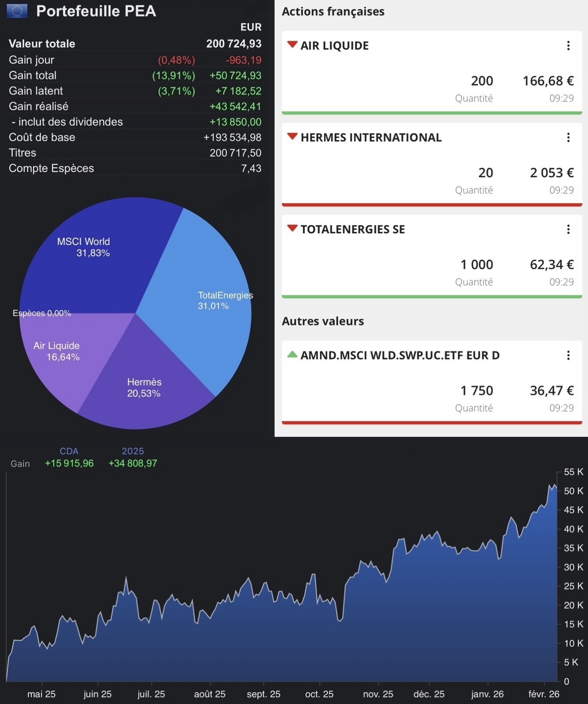Click the EU flag icon beside Portefeuille PEA

17,11
